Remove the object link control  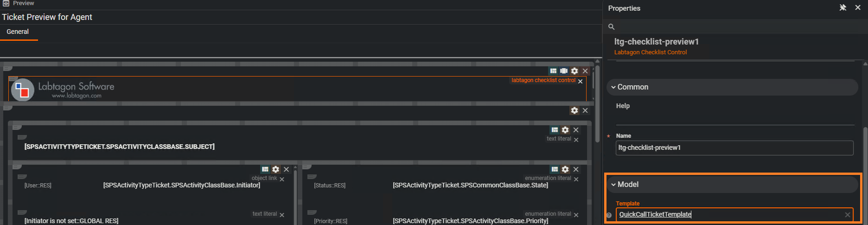pos(282,180)
